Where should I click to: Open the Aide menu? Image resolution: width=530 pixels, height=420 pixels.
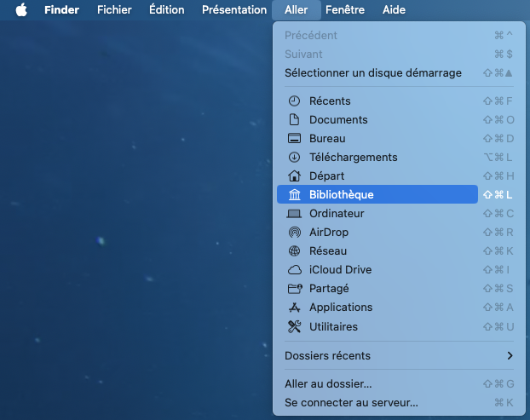coord(394,10)
